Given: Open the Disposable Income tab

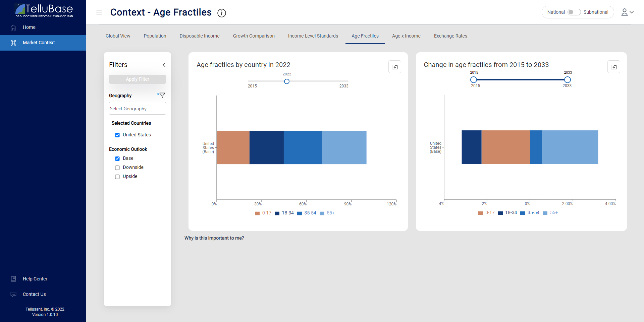Looking at the screenshot, I should [x=200, y=36].
